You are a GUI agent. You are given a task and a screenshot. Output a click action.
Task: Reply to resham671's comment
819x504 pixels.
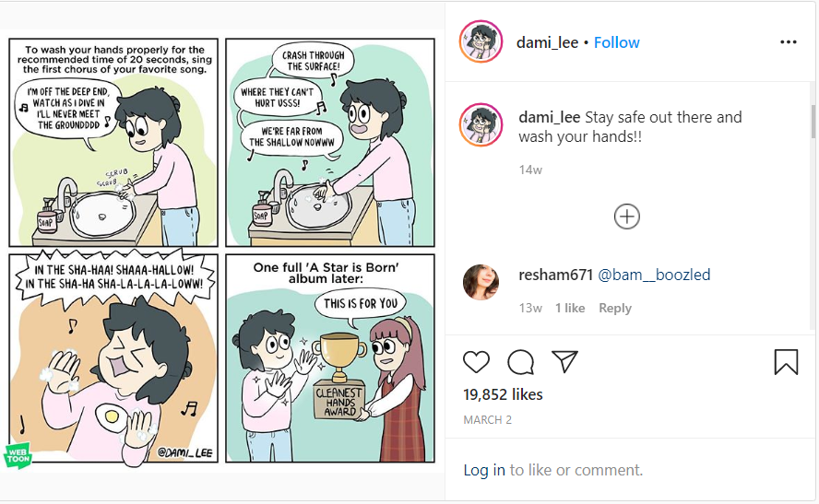pyautogui.click(x=615, y=308)
